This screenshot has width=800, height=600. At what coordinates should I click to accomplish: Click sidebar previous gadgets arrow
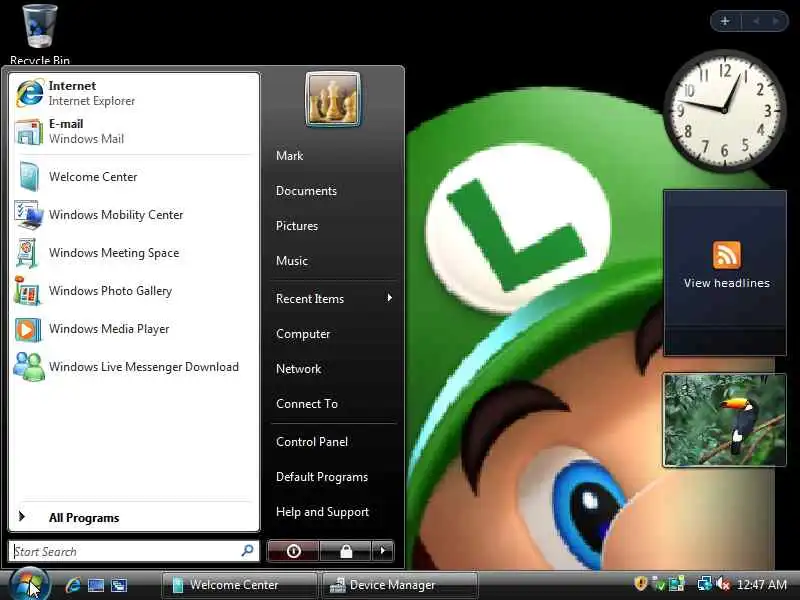click(756, 21)
